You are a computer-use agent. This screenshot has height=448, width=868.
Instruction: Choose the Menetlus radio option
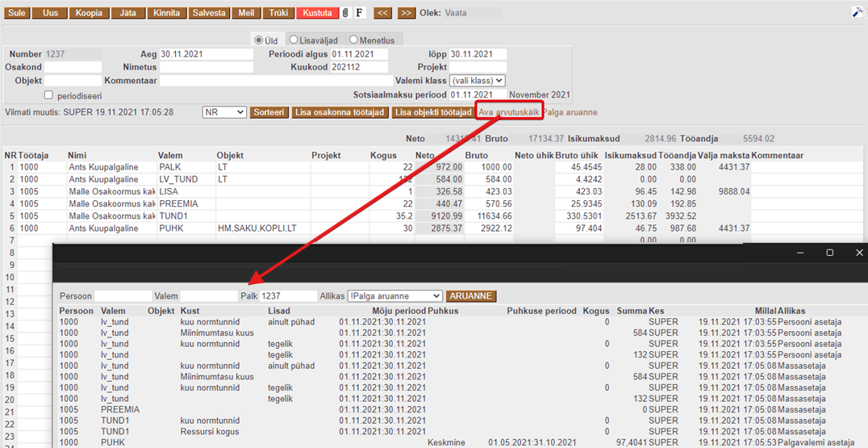pyautogui.click(x=353, y=40)
